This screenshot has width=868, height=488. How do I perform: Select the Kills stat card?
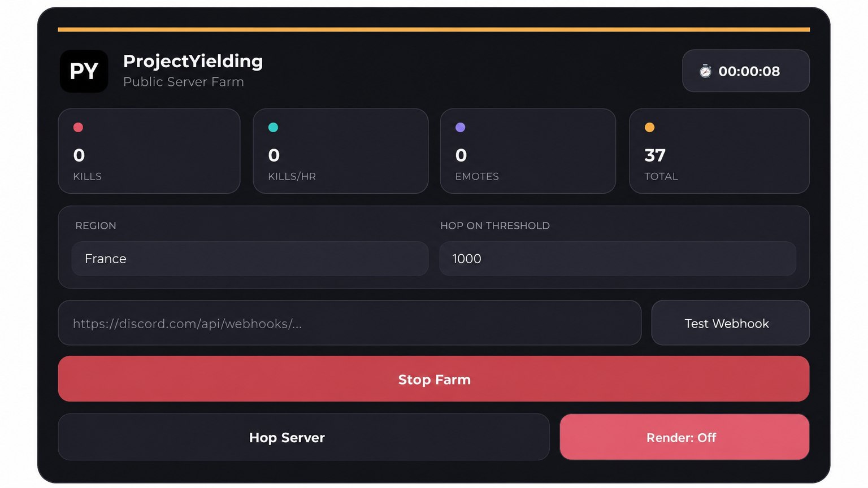click(x=149, y=151)
